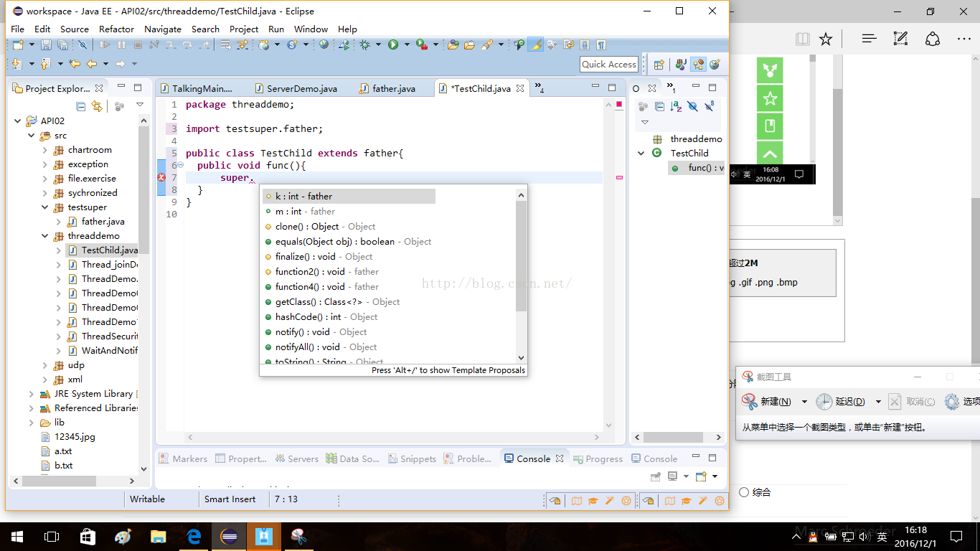Toggle Hide Fields in Outline view
Screen dimensions: 980x551
pos(692,106)
